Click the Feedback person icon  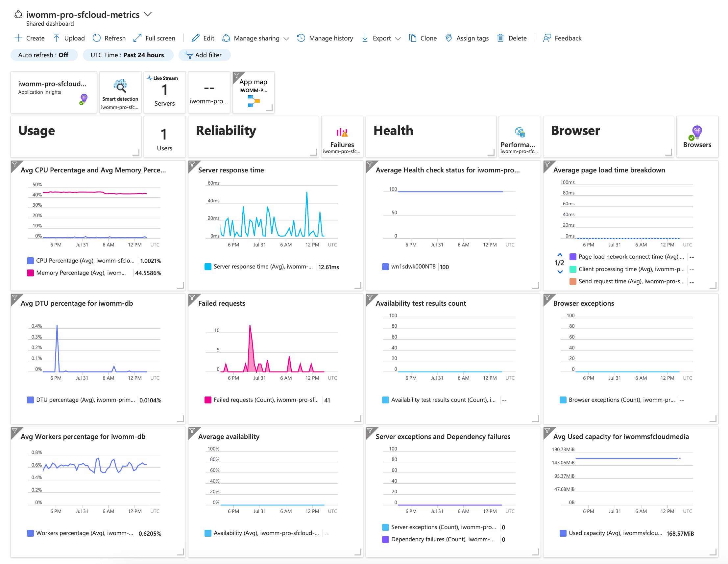tap(547, 38)
